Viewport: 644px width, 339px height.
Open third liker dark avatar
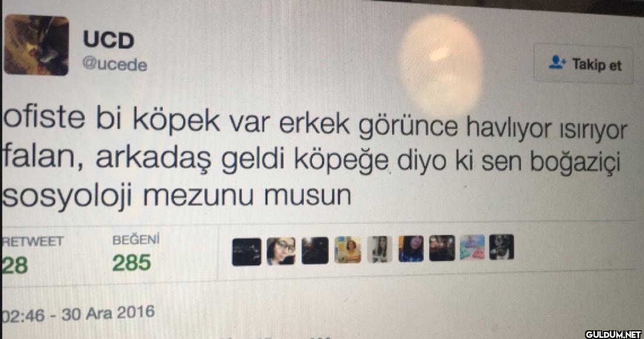pos(315,250)
